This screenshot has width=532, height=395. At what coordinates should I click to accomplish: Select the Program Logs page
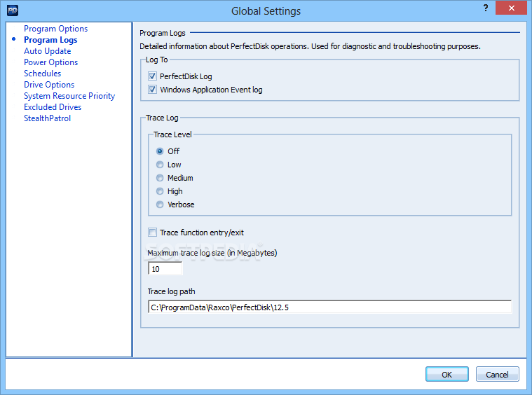[50, 40]
